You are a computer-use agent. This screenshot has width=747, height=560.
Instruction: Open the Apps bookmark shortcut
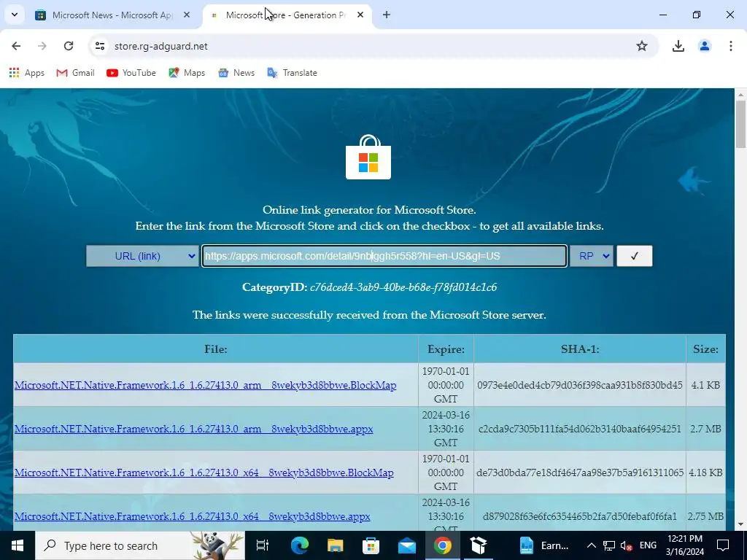(x=27, y=73)
